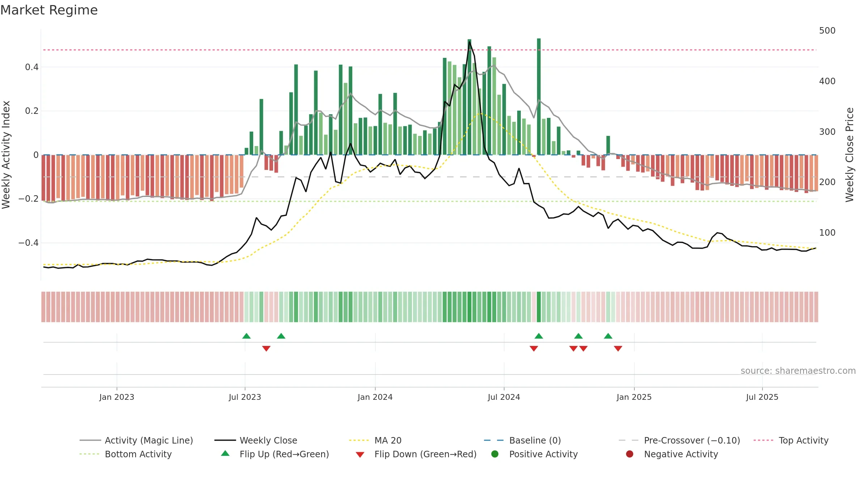Click the Jan 2024 axis label
Screen dimensions: 868x488
pos(375,397)
